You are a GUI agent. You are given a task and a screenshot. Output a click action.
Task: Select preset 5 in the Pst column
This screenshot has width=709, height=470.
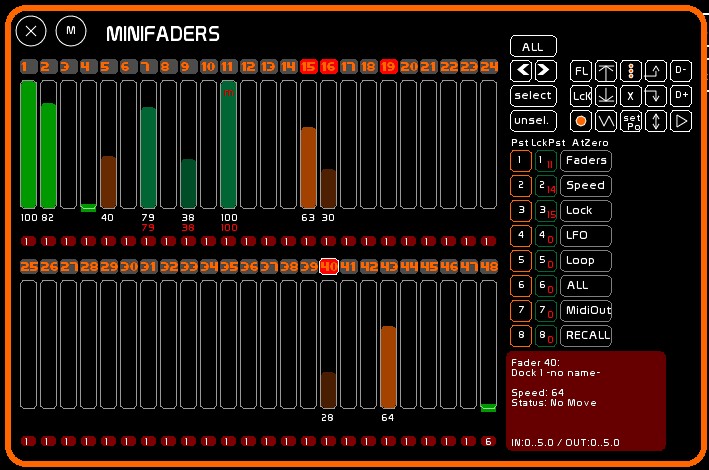[x=521, y=261]
